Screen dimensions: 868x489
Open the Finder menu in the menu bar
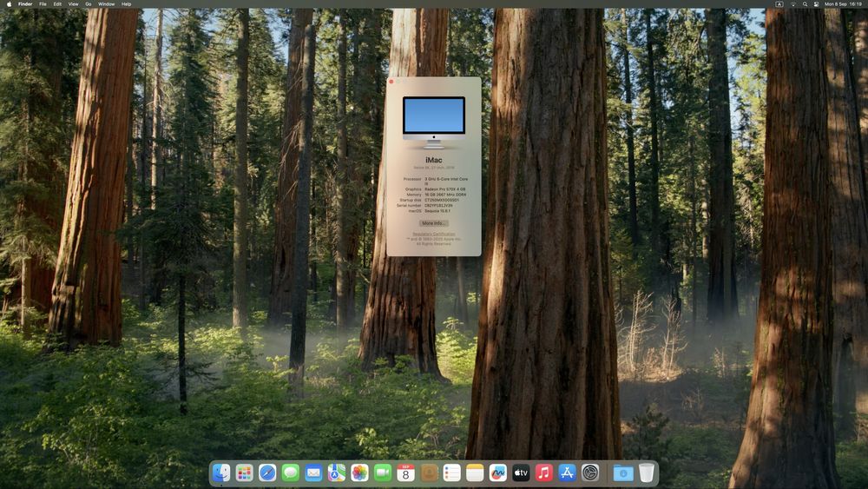pos(25,3)
